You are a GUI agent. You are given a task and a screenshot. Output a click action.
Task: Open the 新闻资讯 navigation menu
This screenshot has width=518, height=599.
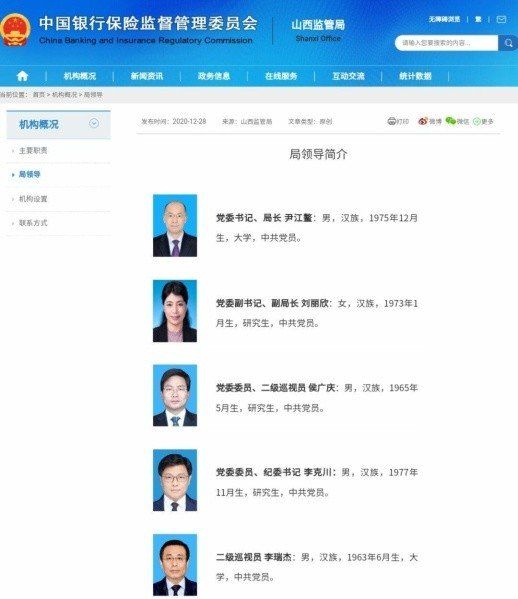[147, 76]
